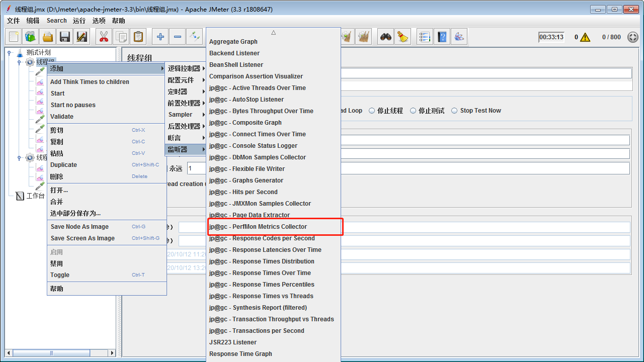This screenshot has width=644, height=362.
Task: Choose Duplicate in context menu
Action: tap(107, 165)
